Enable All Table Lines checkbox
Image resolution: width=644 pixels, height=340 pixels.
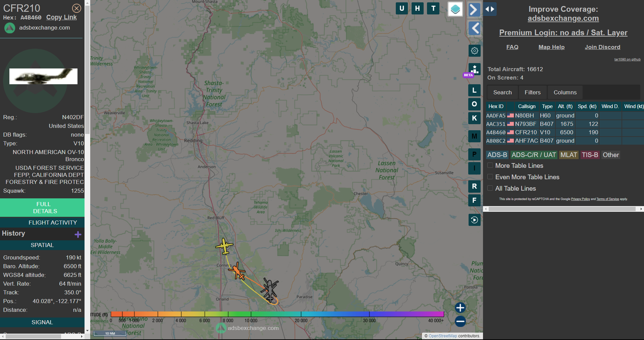[490, 188]
